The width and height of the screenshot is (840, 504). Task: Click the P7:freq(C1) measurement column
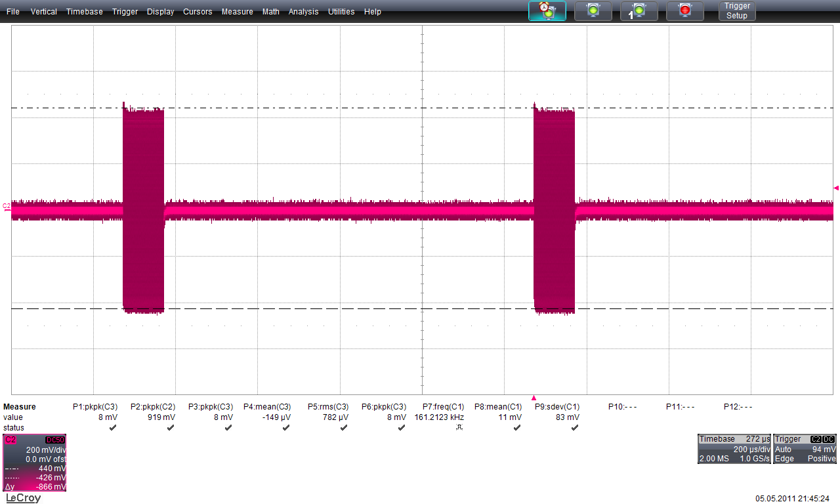tap(443, 417)
